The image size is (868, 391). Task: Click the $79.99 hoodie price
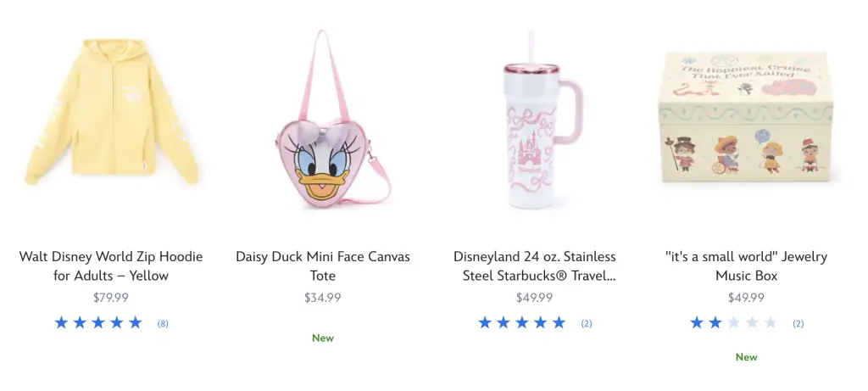(x=111, y=298)
